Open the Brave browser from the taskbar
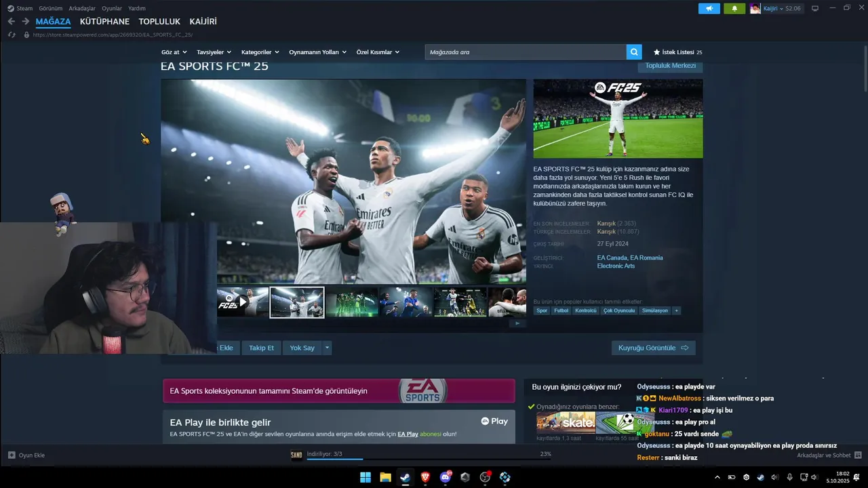The height and width of the screenshot is (488, 868). tap(425, 477)
